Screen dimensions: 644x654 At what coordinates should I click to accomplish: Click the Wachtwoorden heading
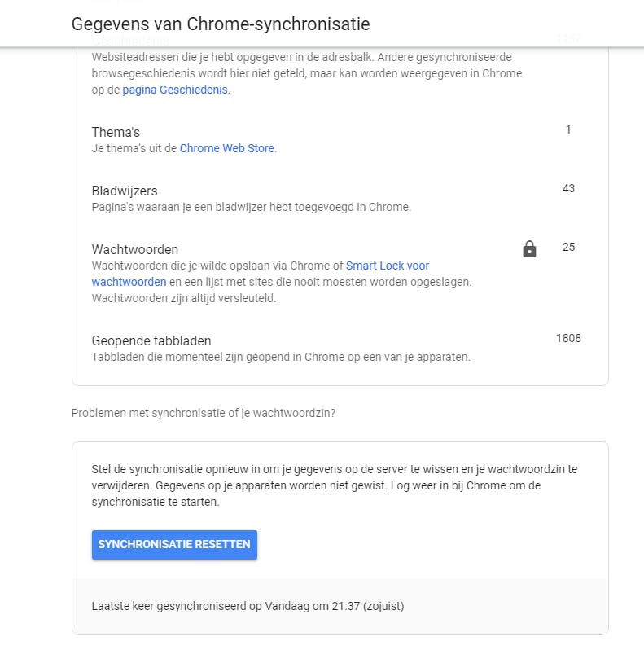[x=135, y=249]
